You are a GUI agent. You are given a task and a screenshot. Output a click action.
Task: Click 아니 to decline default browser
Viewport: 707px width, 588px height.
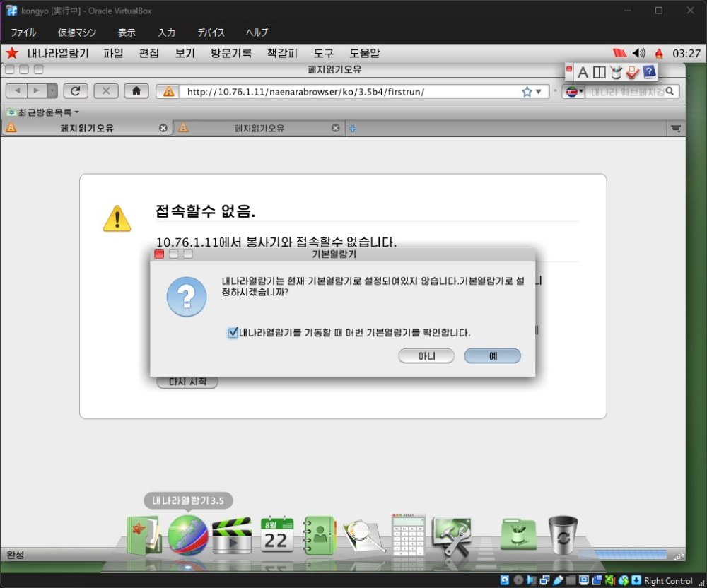(x=426, y=356)
